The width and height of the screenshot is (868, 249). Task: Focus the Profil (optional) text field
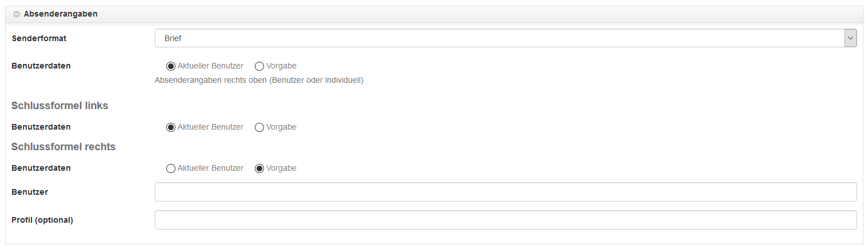tap(505, 220)
